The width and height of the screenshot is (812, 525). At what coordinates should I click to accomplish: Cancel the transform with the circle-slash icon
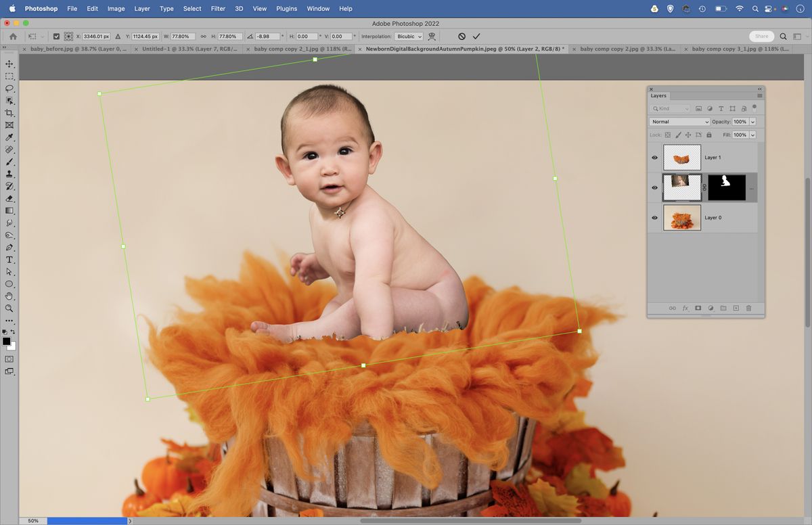click(x=461, y=37)
